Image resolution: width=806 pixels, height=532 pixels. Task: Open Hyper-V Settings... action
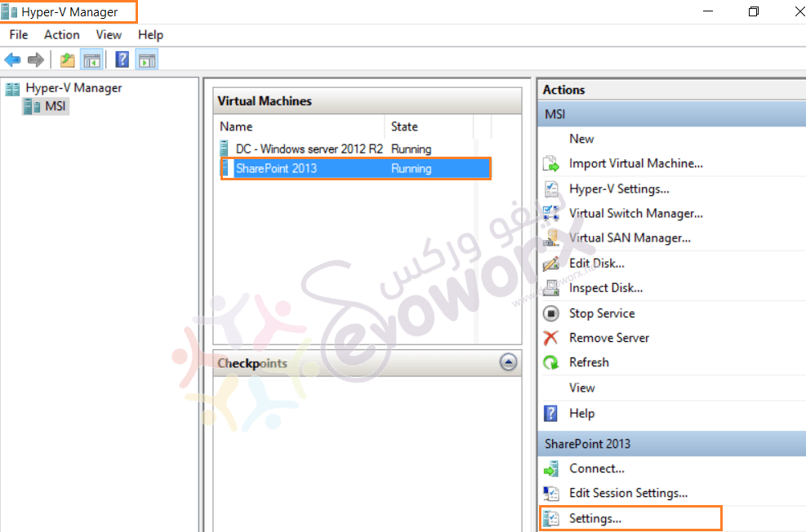click(x=619, y=189)
